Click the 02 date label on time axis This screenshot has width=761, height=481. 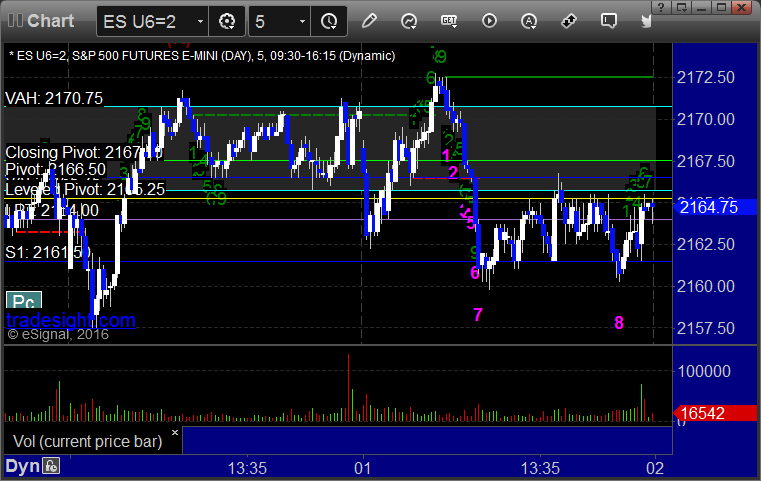[x=655, y=468]
